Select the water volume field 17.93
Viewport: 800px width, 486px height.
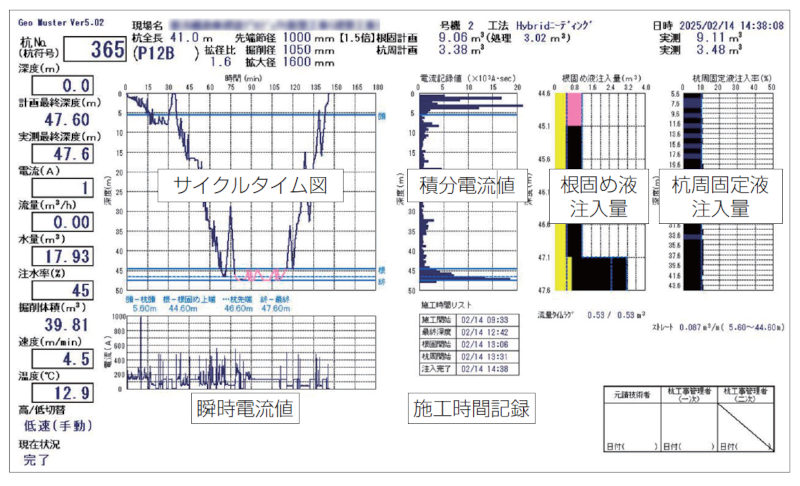(60, 256)
